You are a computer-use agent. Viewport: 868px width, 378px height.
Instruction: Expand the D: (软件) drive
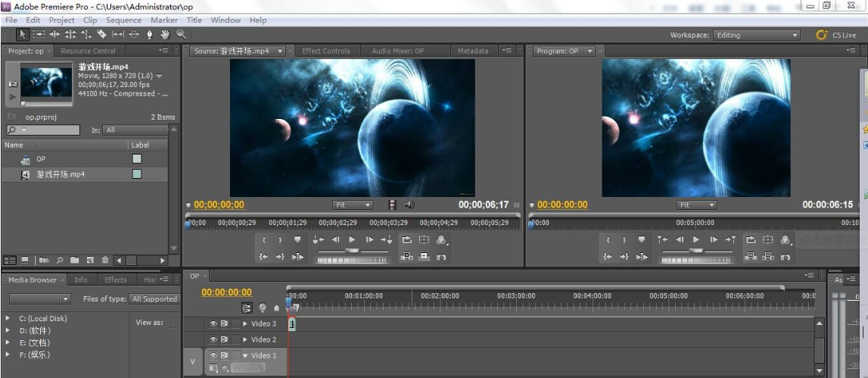point(8,330)
